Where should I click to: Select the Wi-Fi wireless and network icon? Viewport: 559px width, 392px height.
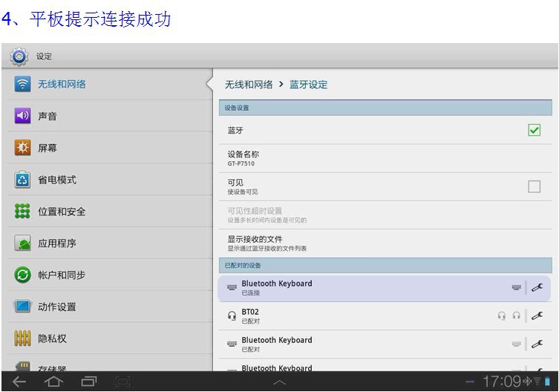(x=22, y=84)
